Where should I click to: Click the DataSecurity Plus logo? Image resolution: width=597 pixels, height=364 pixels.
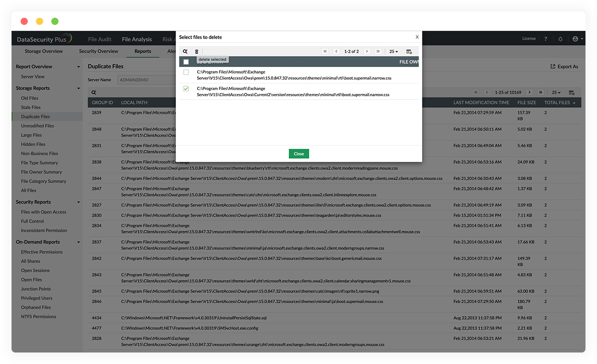coord(43,38)
